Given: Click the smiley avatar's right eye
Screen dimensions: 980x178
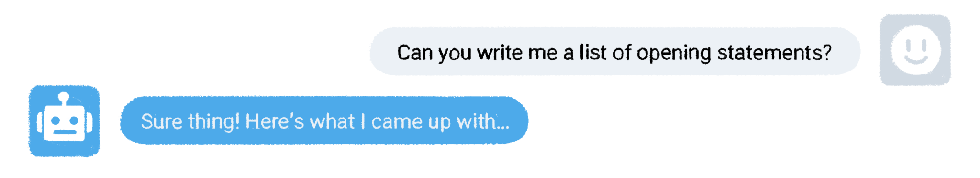Looking at the screenshot, I should pyautogui.click(x=924, y=45).
